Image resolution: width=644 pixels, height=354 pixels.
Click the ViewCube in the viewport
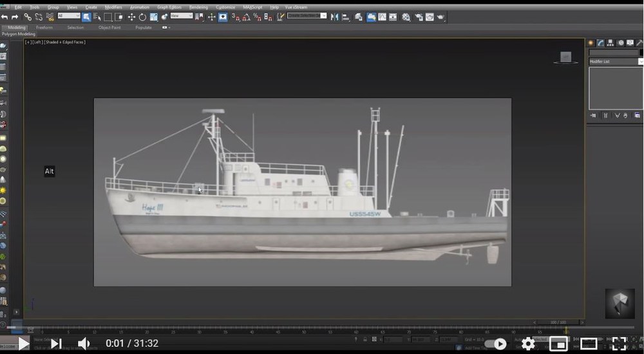[x=566, y=57]
